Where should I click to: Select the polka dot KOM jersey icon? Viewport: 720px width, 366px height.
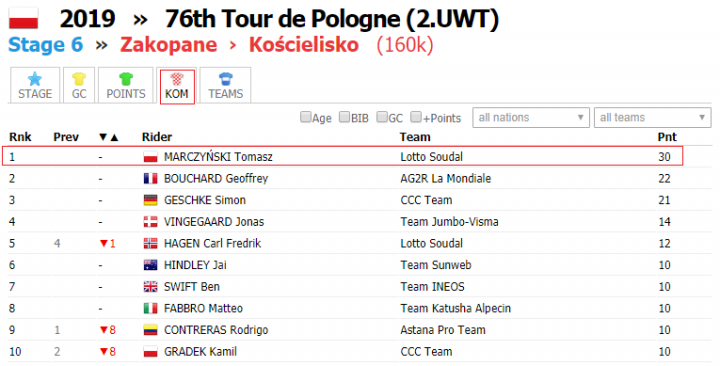pos(177,79)
